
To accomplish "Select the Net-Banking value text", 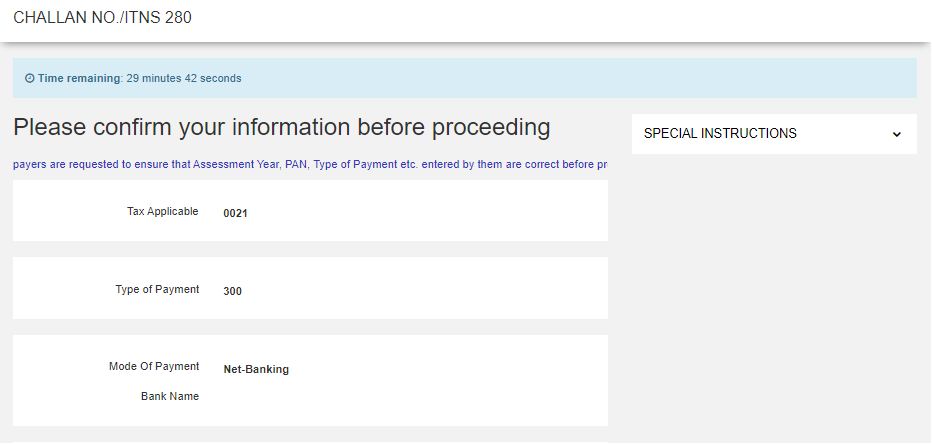I will click(x=256, y=369).
